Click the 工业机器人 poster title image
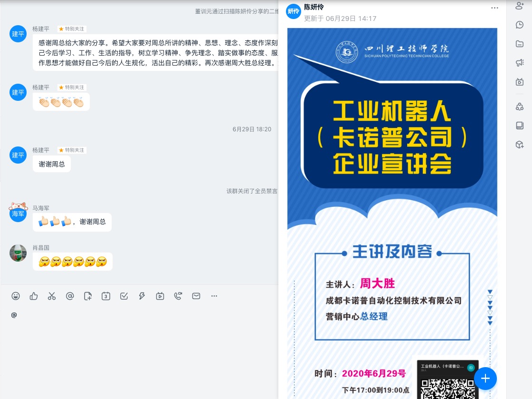The height and width of the screenshot is (399, 532). [392, 136]
